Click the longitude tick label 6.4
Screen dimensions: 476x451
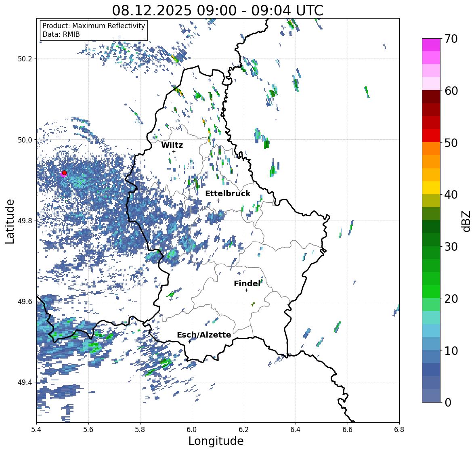(296, 430)
